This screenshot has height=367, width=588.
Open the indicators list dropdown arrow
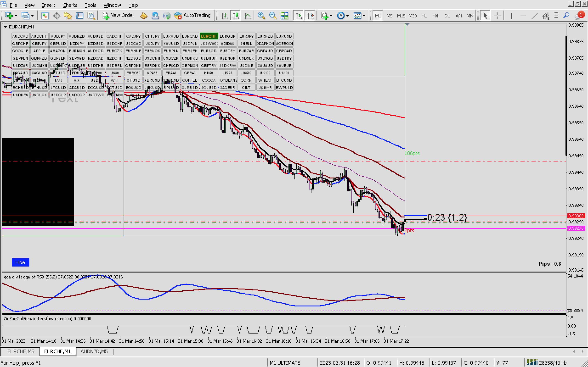[331, 16]
